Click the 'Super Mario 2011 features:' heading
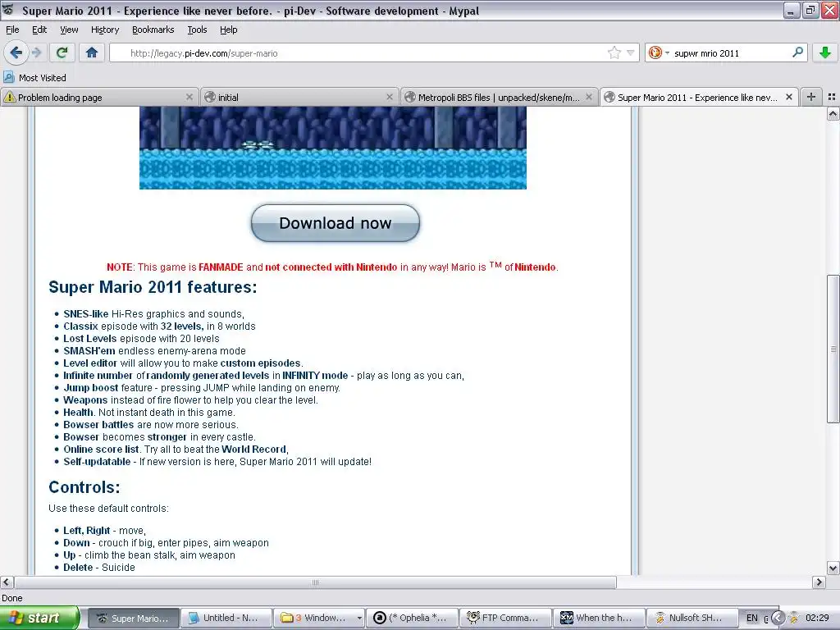Viewport: 840px width, 630px height. (153, 287)
